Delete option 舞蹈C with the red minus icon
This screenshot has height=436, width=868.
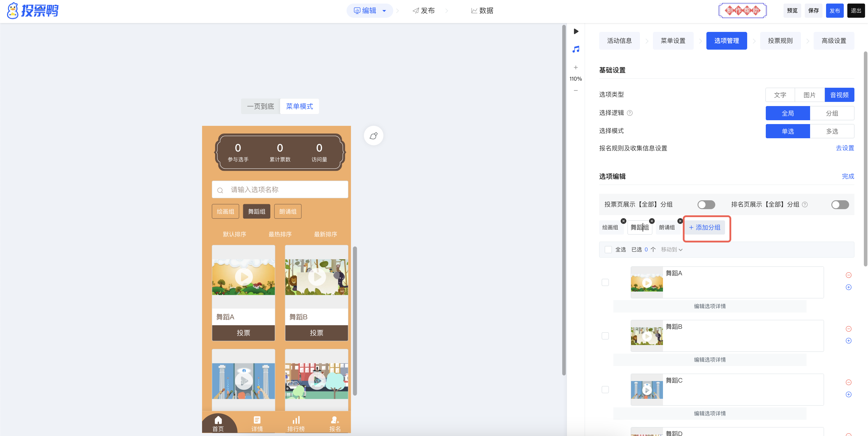849,383
